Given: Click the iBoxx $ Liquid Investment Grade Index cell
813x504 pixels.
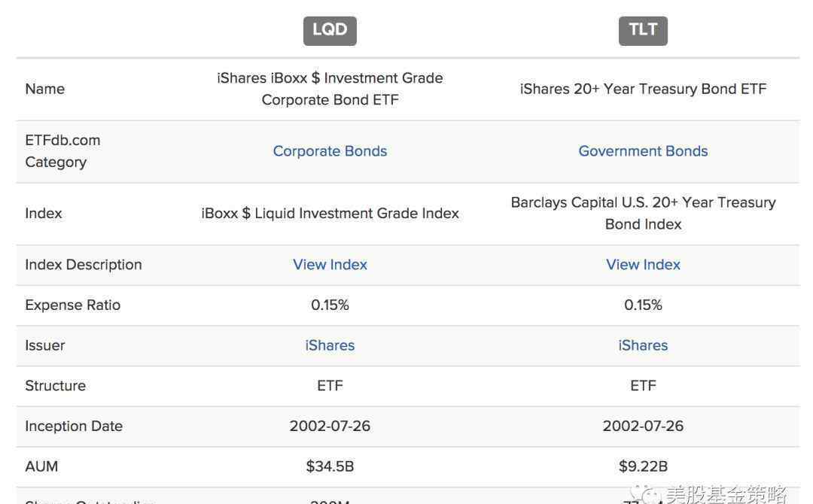Looking at the screenshot, I should tap(330, 214).
